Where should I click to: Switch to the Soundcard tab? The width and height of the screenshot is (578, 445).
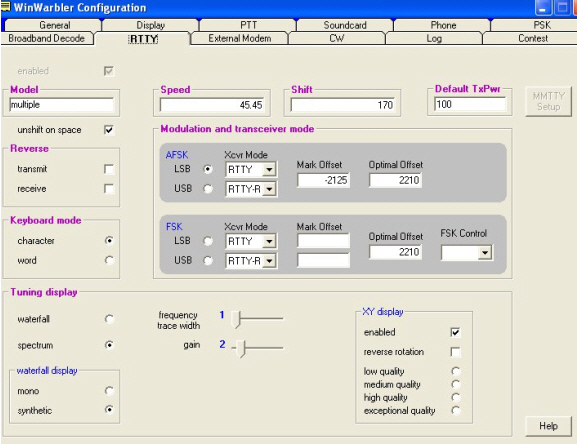coord(345,25)
